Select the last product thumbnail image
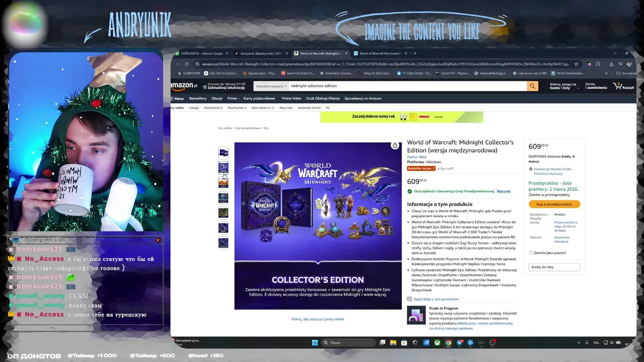644x362 pixels. point(223,243)
